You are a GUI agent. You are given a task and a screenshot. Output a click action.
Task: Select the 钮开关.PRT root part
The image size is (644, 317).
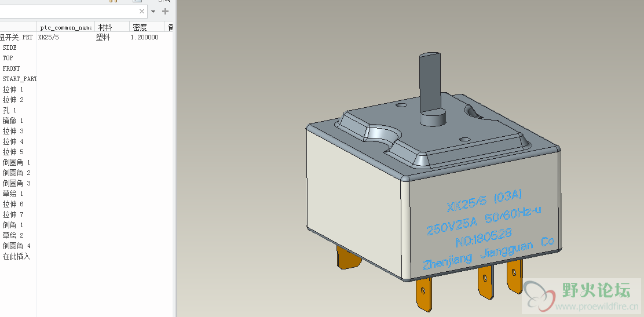pos(16,38)
